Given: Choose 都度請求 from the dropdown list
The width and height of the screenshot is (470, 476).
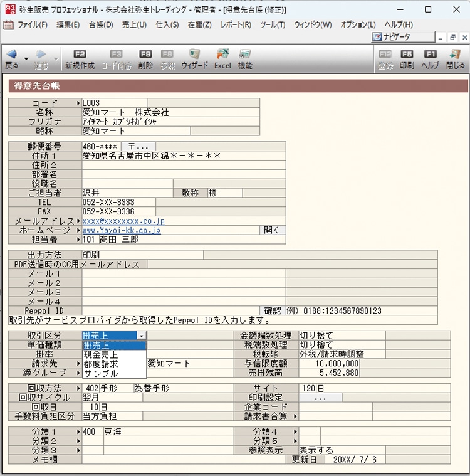Looking at the screenshot, I should [x=115, y=364].
